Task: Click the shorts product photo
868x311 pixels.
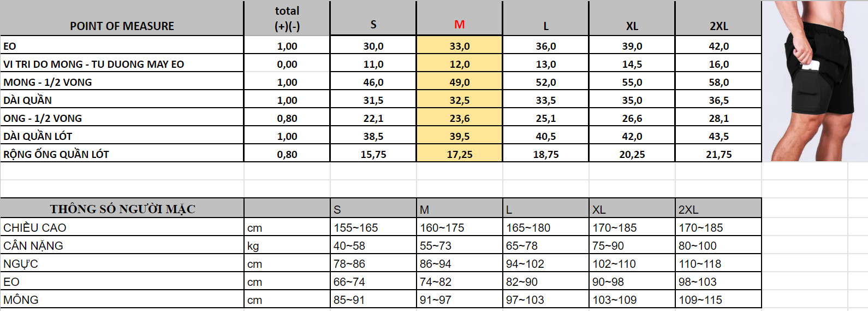Action: pos(814,81)
